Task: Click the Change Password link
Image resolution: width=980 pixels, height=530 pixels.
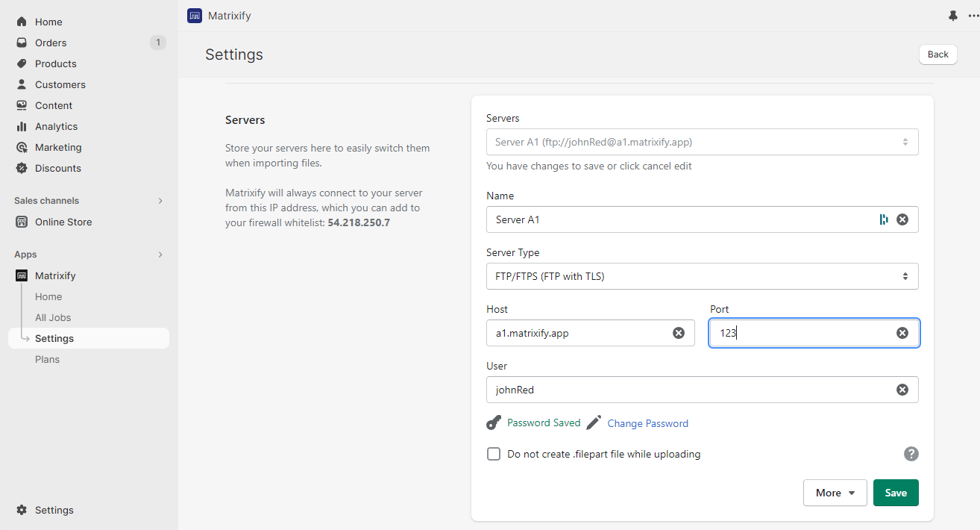Action: pos(647,423)
